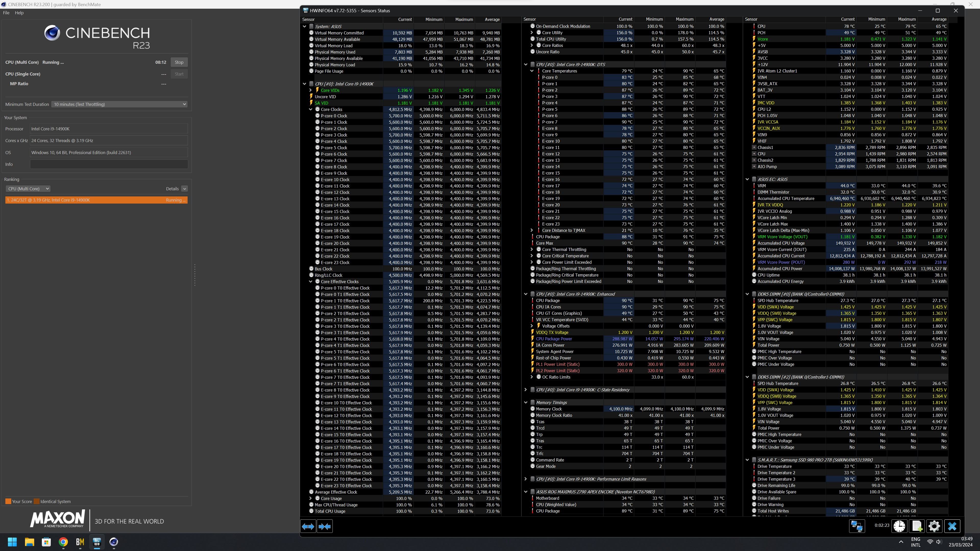Collapse the Core Clocks tree node

(x=310, y=109)
